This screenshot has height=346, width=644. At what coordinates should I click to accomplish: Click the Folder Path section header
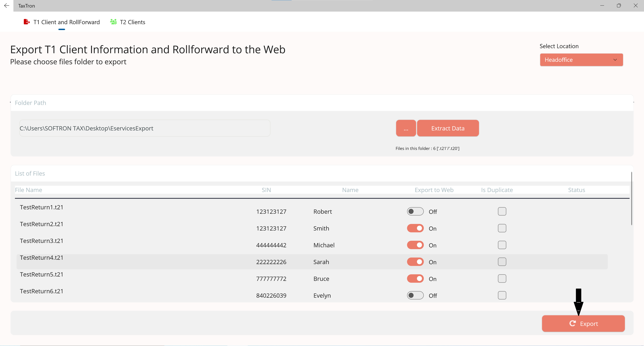30,103
